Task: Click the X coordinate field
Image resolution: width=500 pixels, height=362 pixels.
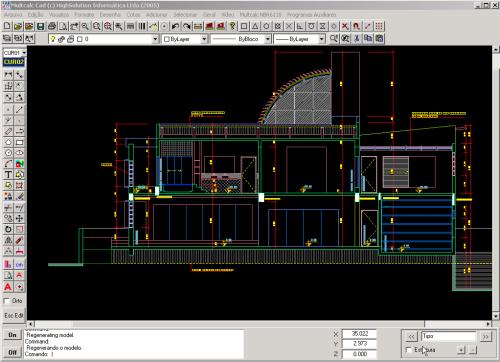Action: [359, 333]
